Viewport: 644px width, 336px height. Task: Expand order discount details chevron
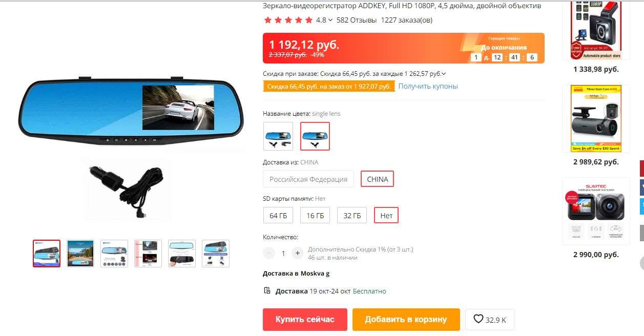(x=444, y=74)
